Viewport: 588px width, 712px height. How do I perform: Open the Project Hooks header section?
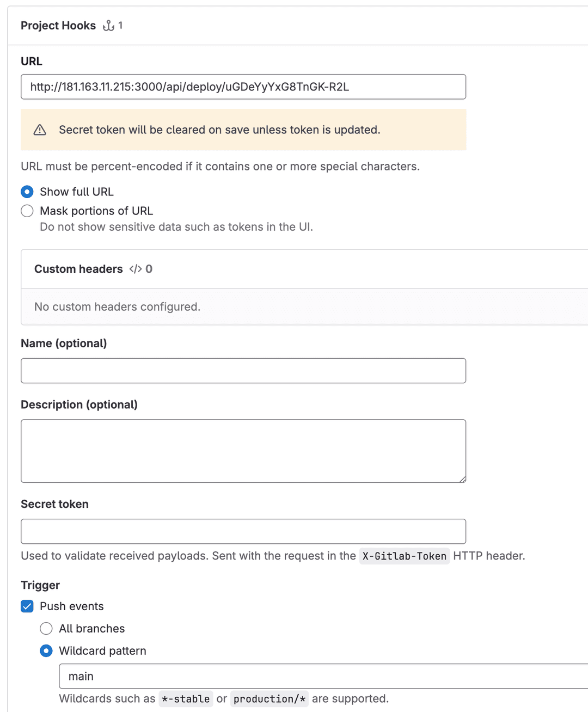pyautogui.click(x=58, y=25)
